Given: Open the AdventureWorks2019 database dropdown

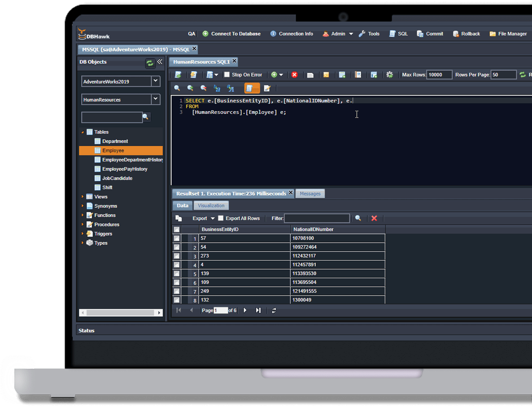Looking at the screenshot, I should 155,81.
